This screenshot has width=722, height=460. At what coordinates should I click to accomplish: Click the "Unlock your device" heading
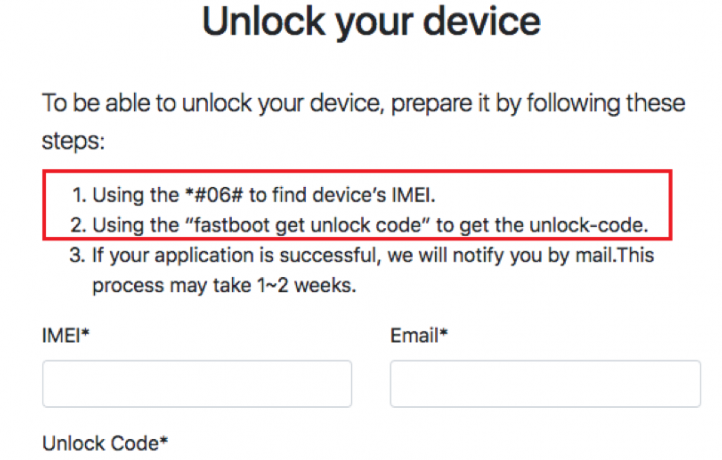pyautogui.click(x=372, y=21)
